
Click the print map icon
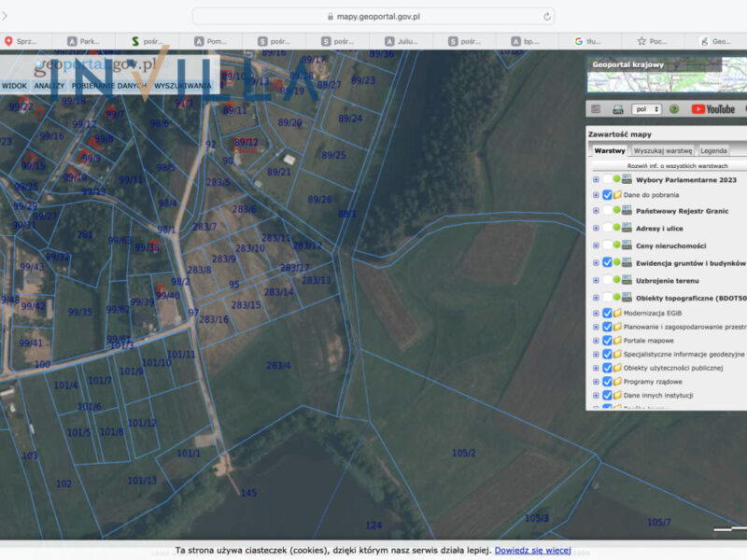[x=618, y=109]
